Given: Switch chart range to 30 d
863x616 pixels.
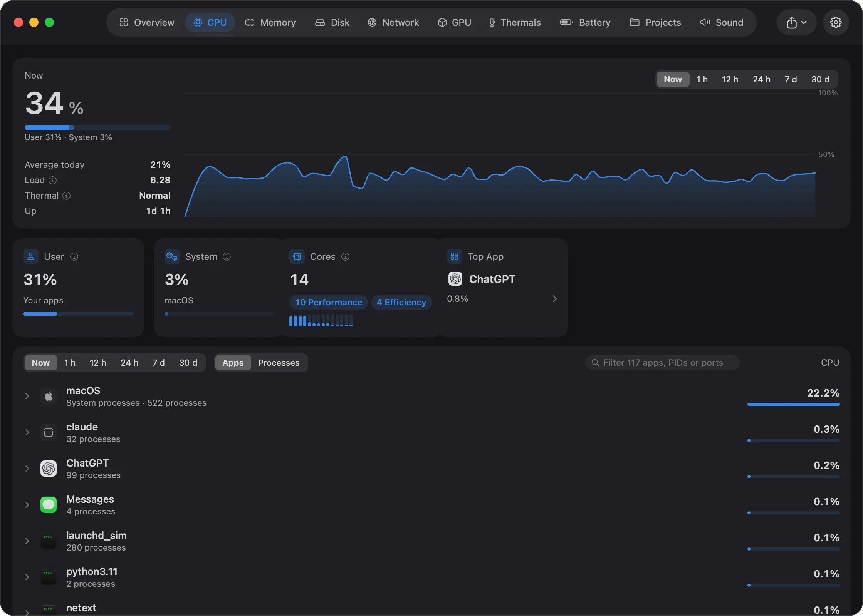Looking at the screenshot, I should (820, 79).
